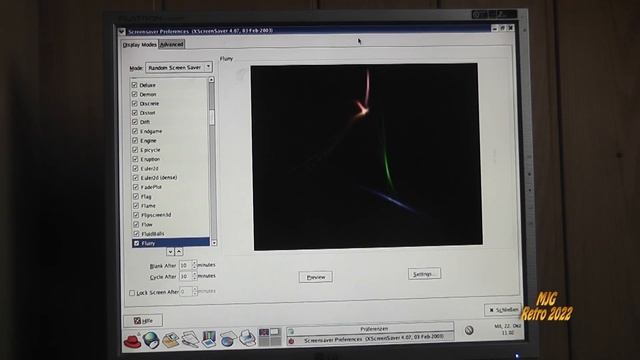Disable the Endgame screensaver checkbox

135,131
